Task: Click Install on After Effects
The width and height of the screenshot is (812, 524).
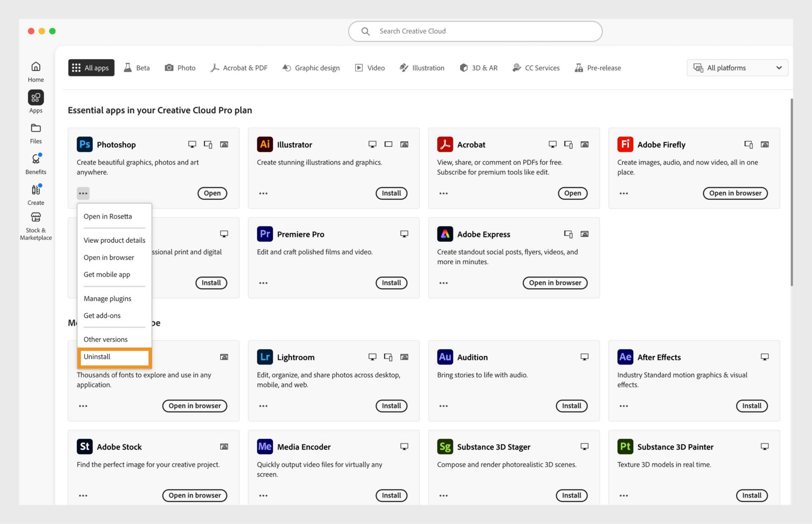Action: tap(752, 406)
